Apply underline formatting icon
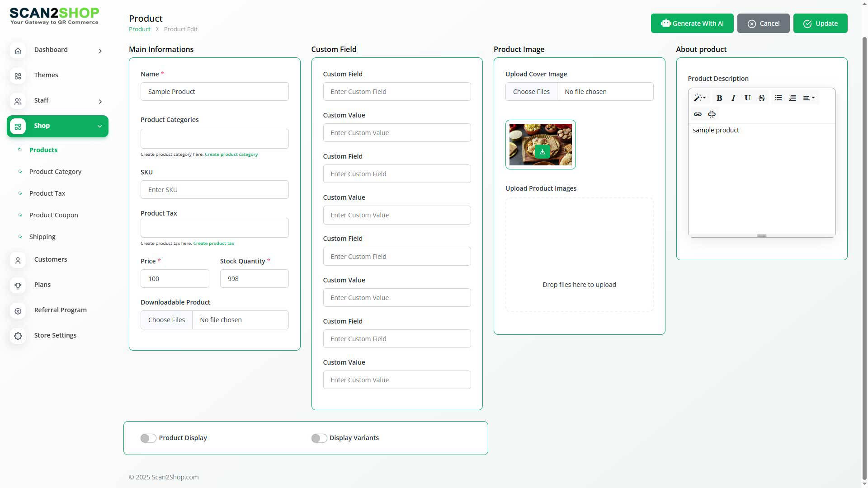Viewport: 868px width, 488px height. (x=747, y=98)
